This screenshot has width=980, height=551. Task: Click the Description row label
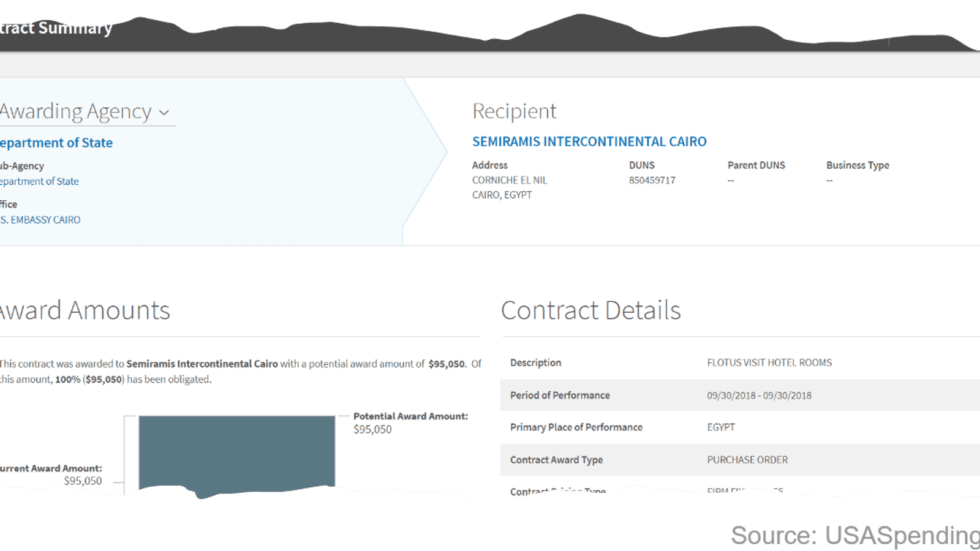(x=535, y=362)
